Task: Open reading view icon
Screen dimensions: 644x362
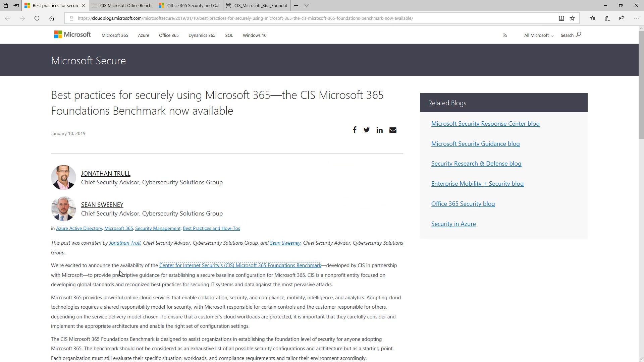Action: click(561, 18)
